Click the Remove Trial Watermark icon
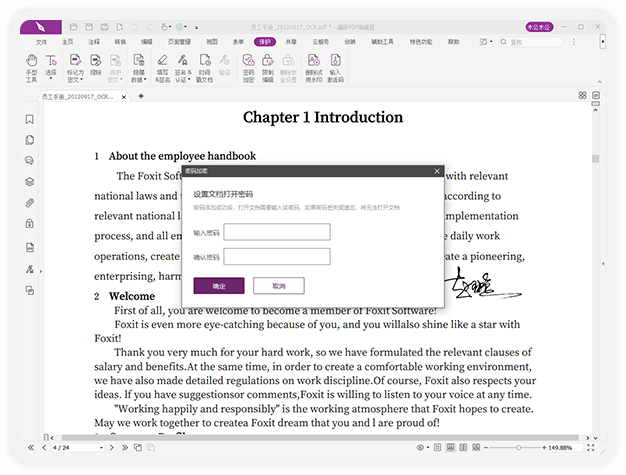The width and height of the screenshot is (626, 475). (314, 68)
